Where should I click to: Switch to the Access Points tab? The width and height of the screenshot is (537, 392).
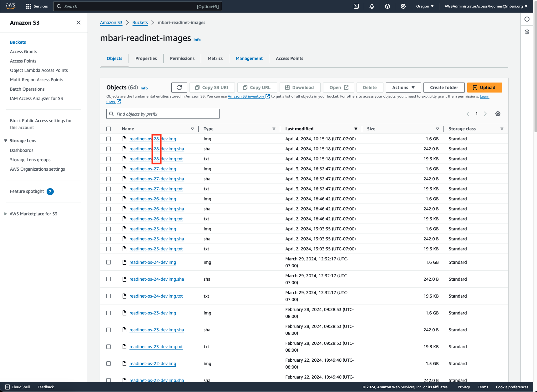pyautogui.click(x=290, y=58)
